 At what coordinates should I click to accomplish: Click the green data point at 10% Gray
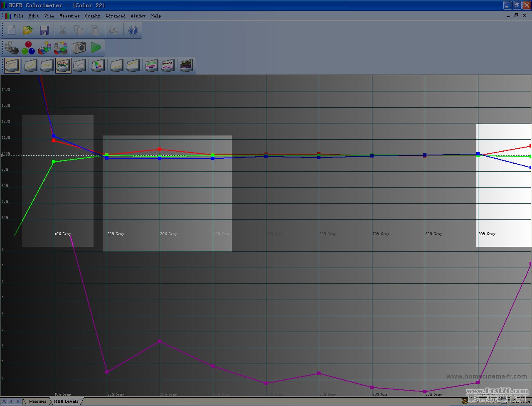point(54,162)
